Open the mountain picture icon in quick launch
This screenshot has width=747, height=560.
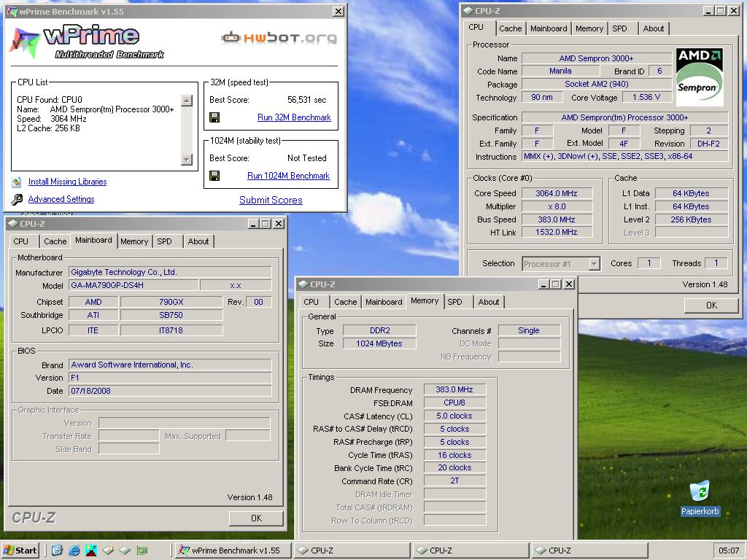(91, 551)
